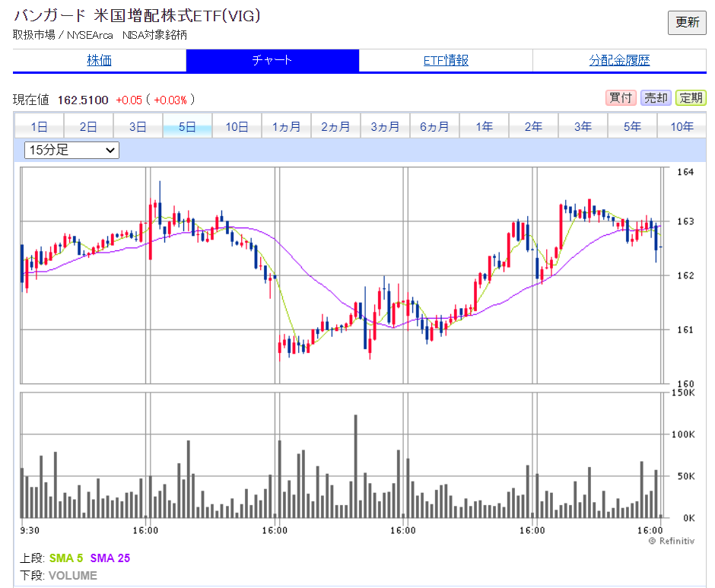This screenshot has width=715, height=588.
Task: Select the 2日 chart period
Action: click(88, 126)
